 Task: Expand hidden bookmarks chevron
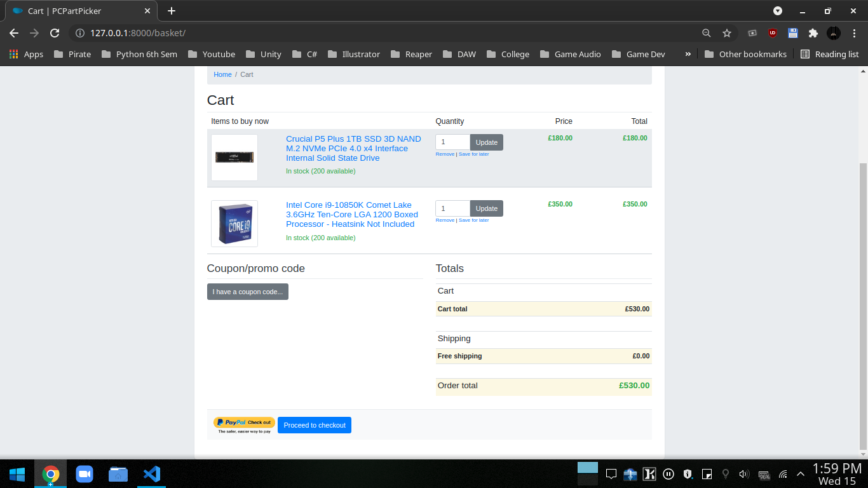coord(688,54)
